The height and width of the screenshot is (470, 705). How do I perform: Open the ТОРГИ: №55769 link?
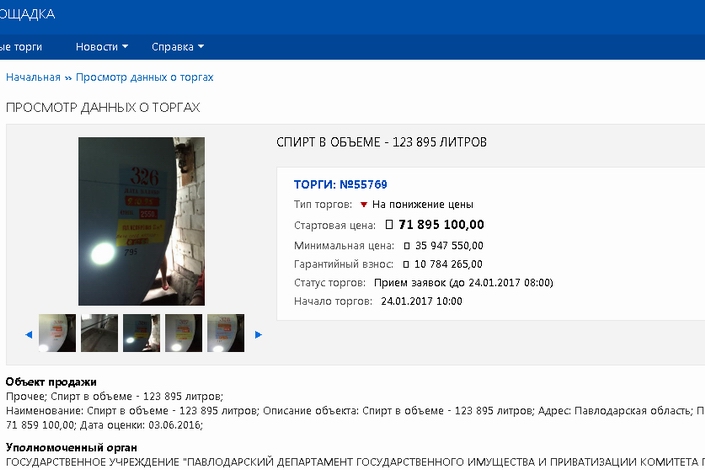(x=340, y=184)
